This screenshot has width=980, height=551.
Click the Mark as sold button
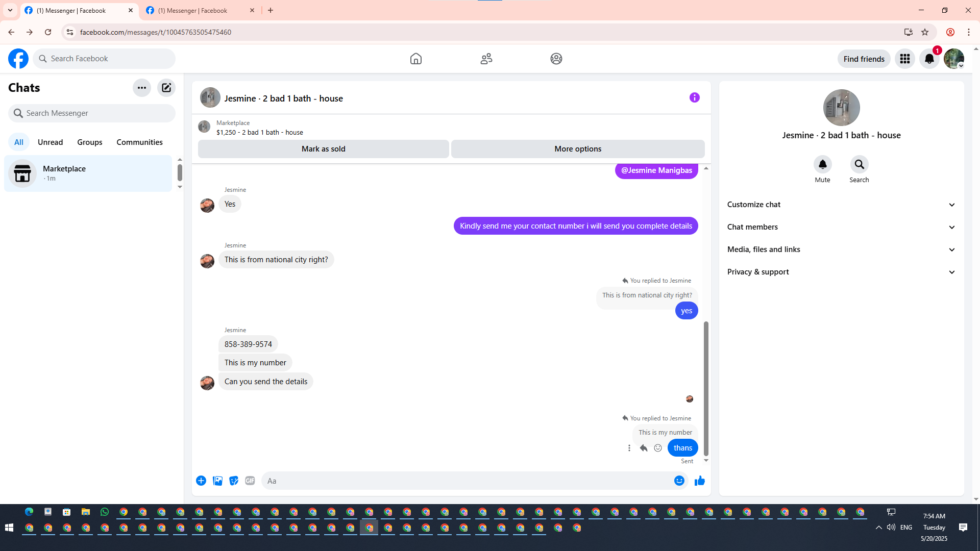click(323, 149)
